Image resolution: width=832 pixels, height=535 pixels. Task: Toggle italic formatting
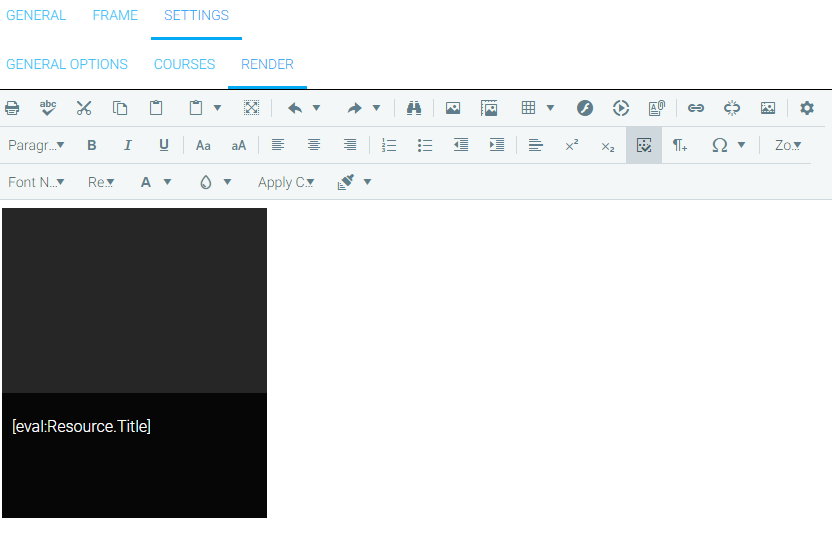[x=128, y=145]
